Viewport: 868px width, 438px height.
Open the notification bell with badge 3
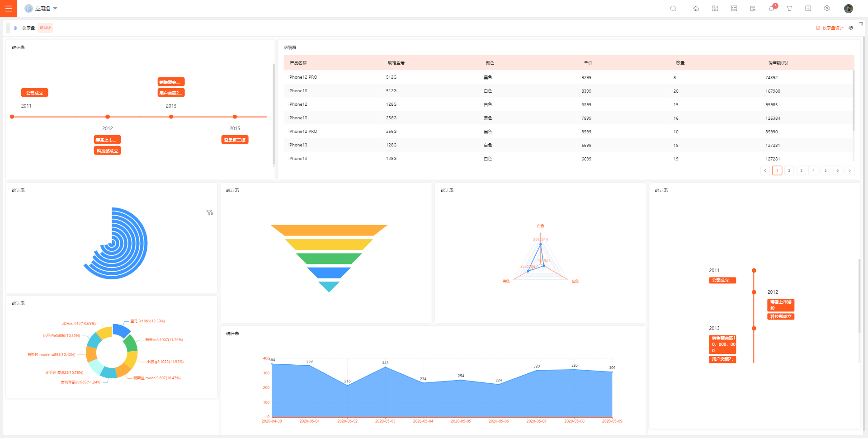pos(772,8)
